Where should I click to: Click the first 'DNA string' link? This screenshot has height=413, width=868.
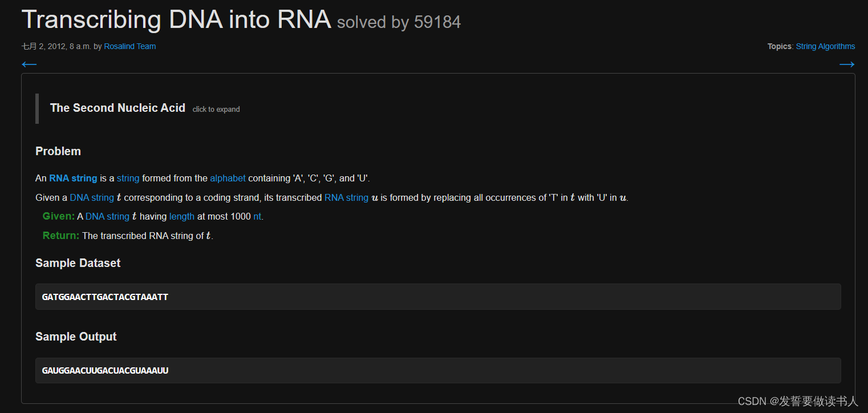pyautogui.click(x=92, y=197)
